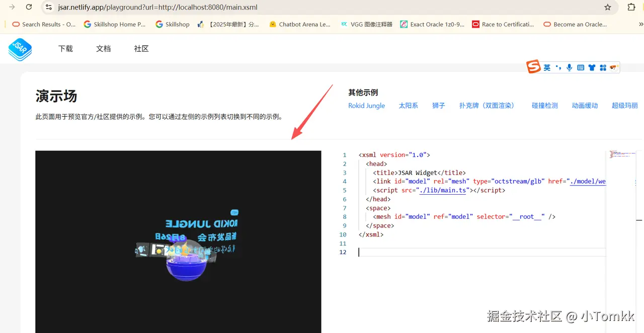Bookmark this page with the star icon
The image size is (644, 333).
[x=608, y=8]
